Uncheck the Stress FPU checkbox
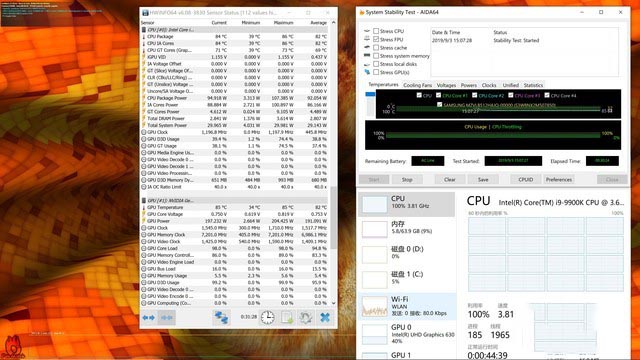 point(376,39)
